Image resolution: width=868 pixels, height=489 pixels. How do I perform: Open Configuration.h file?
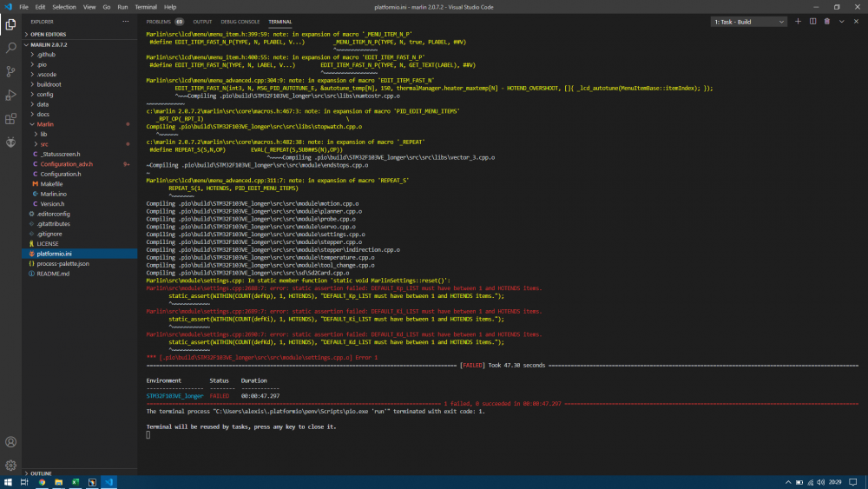click(79, 174)
